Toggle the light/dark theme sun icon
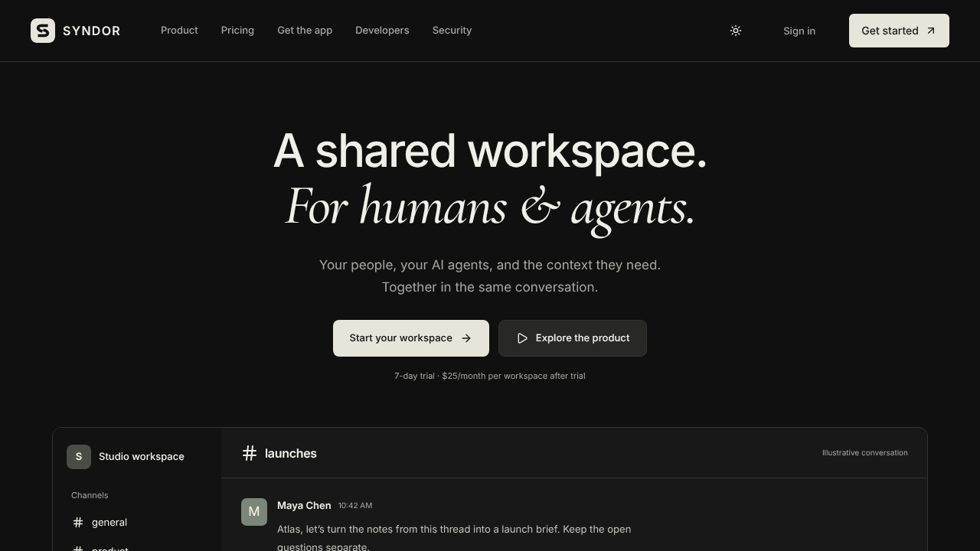The height and width of the screenshot is (551, 980). click(736, 31)
